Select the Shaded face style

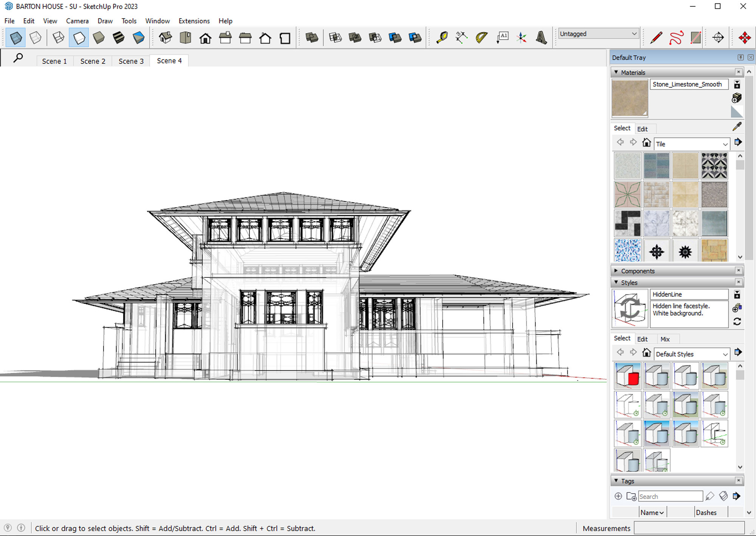pos(99,37)
